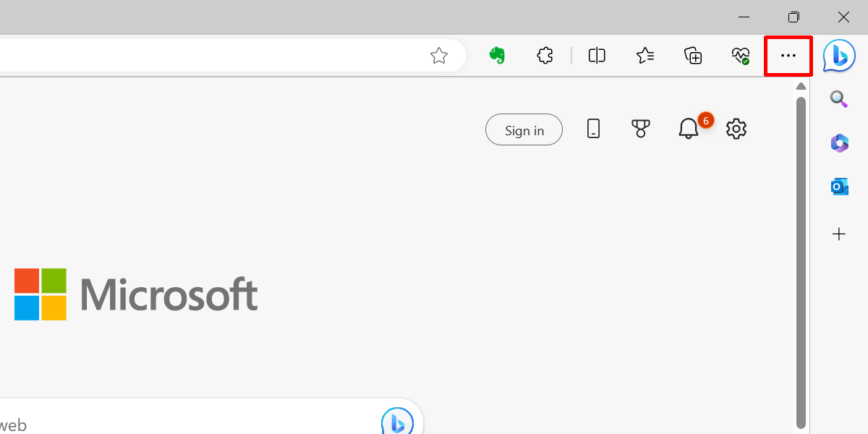Image resolution: width=868 pixels, height=434 pixels.
Task: Toggle the favorites star for this page
Action: pyautogui.click(x=439, y=55)
